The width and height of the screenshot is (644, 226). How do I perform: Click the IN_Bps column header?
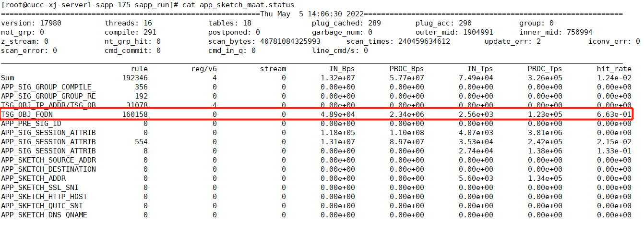pyautogui.click(x=342, y=69)
